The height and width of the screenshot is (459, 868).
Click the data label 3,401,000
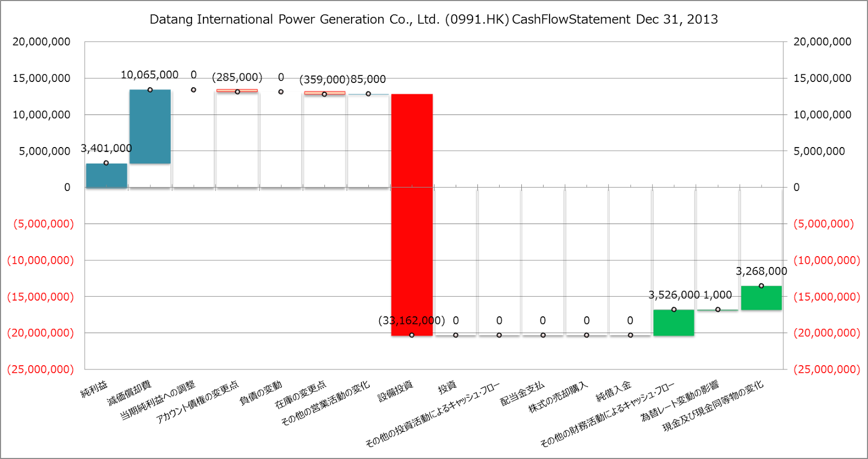[106, 148]
